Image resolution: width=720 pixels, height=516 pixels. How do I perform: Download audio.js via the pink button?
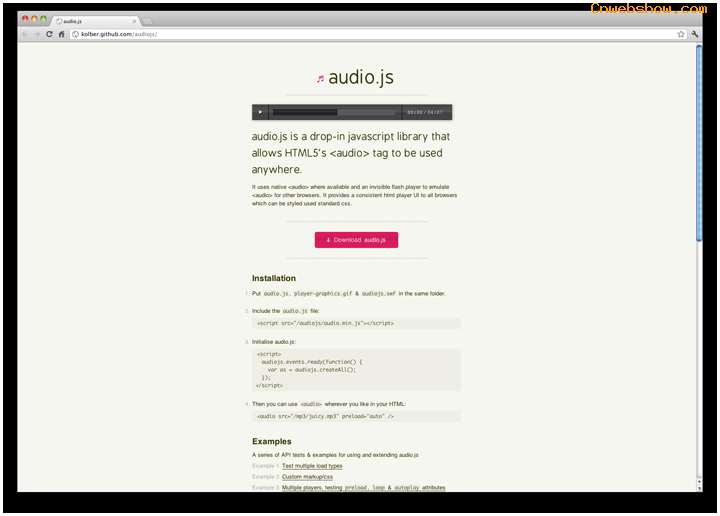click(x=356, y=240)
